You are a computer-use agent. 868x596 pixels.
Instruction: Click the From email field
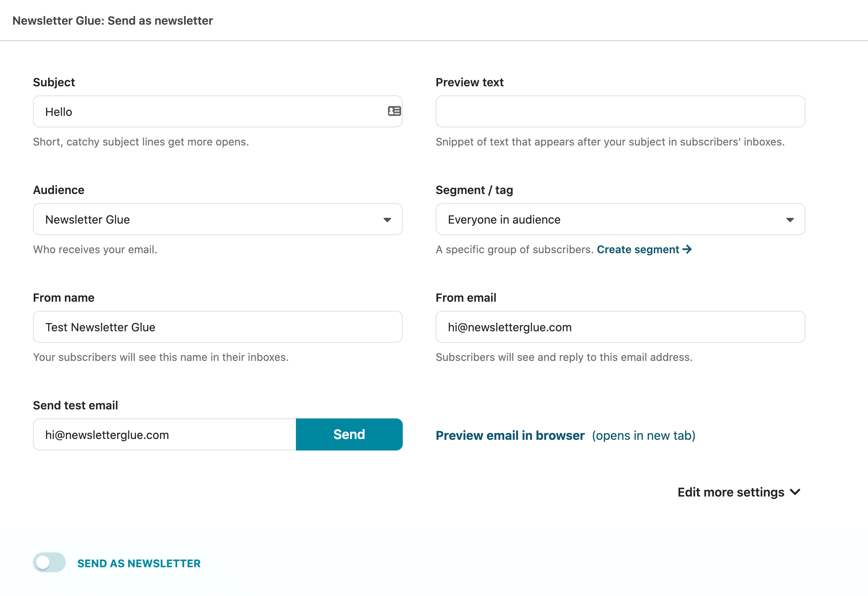(621, 327)
